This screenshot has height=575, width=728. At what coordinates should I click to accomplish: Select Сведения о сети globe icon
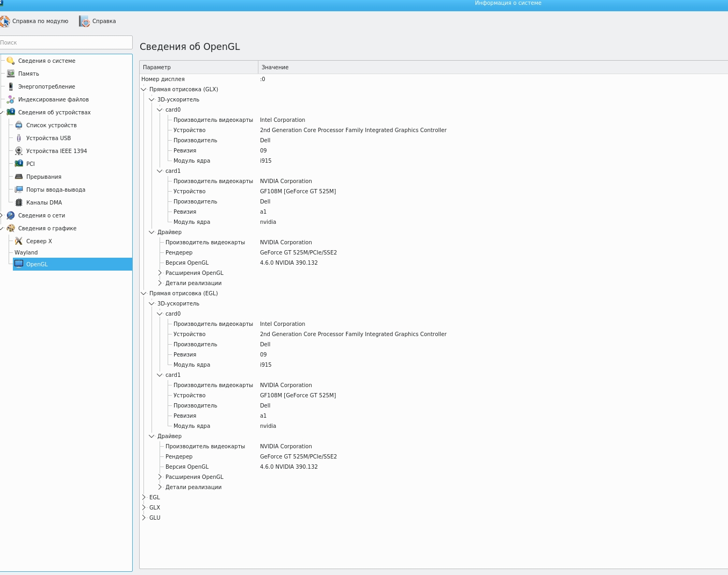(x=11, y=215)
